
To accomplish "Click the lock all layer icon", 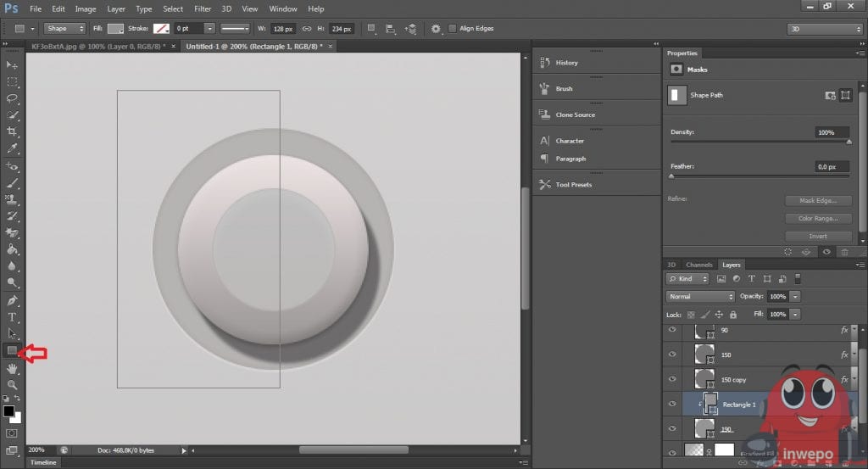I will pos(735,314).
